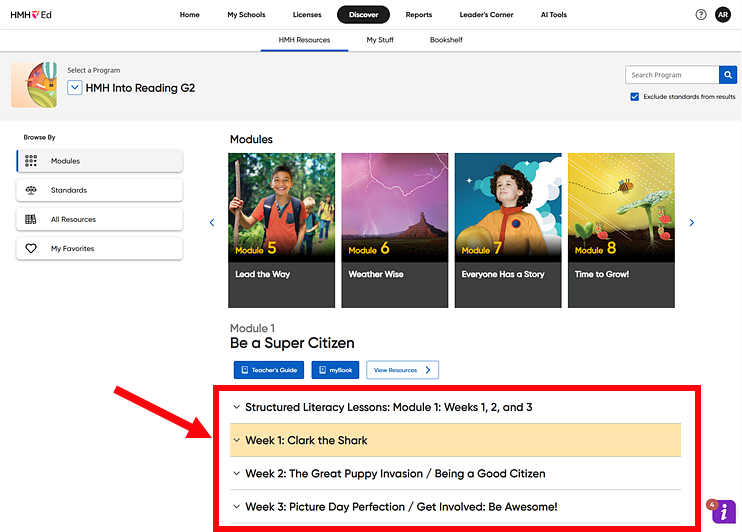Open the myBook button
This screenshot has height=532, width=742.
(335, 370)
